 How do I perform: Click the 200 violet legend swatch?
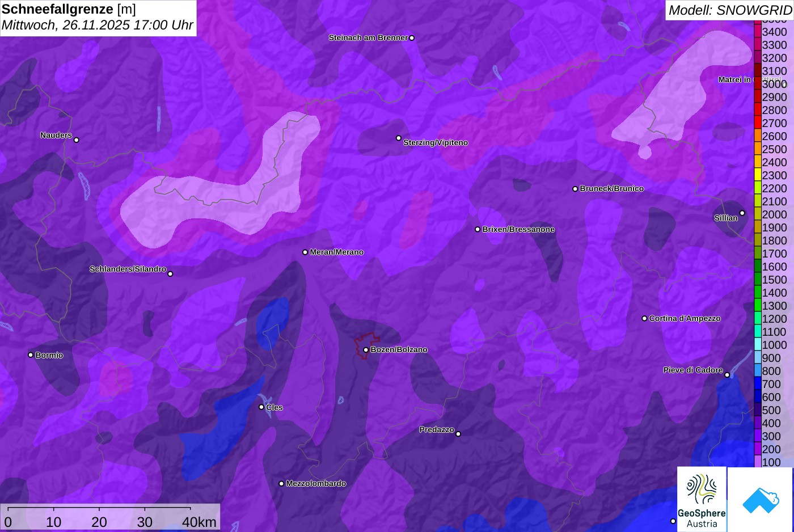(757, 449)
